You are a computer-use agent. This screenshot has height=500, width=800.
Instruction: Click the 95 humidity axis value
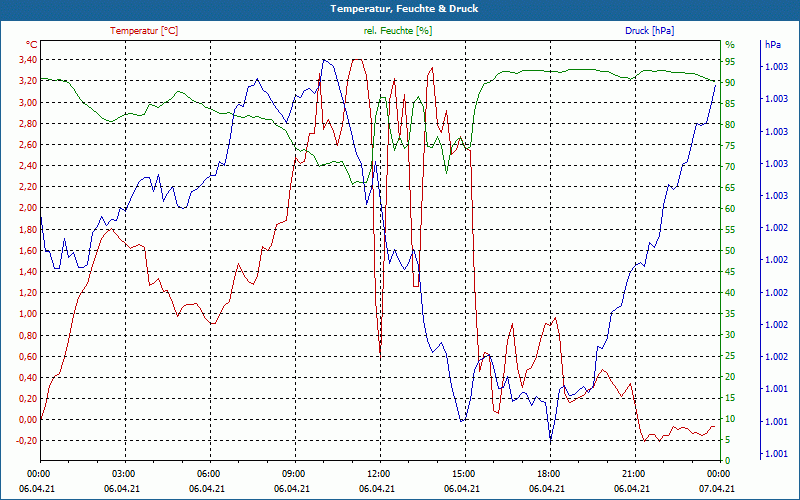pyautogui.click(x=730, y=62)
